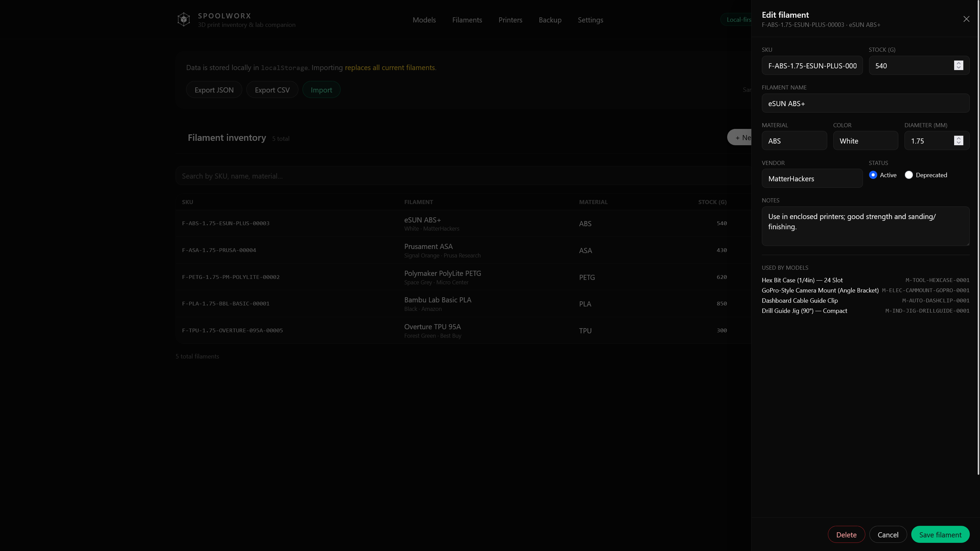Open the Prusament ASA filament row
This screenshot has height=551, width=980.
(428, 250)
